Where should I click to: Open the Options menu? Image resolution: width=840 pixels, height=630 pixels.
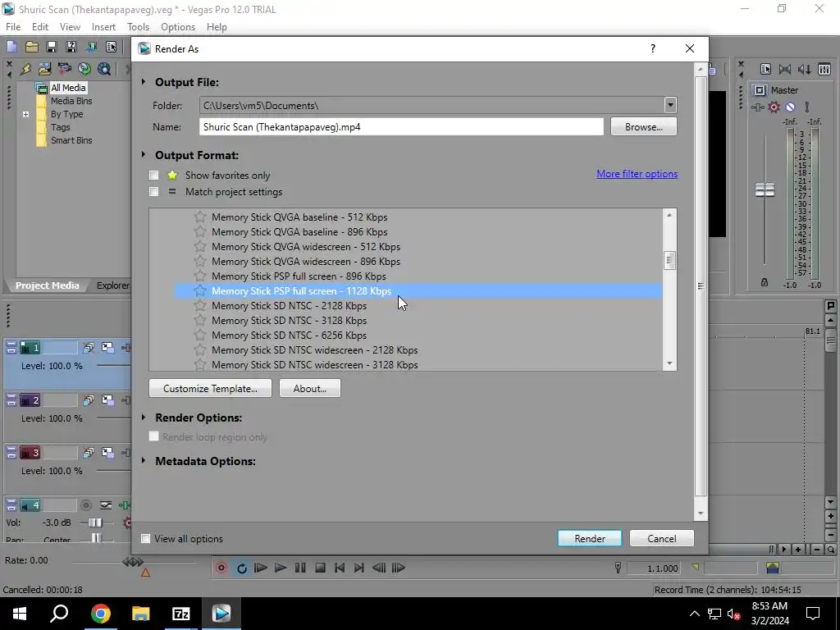(178, 27)
